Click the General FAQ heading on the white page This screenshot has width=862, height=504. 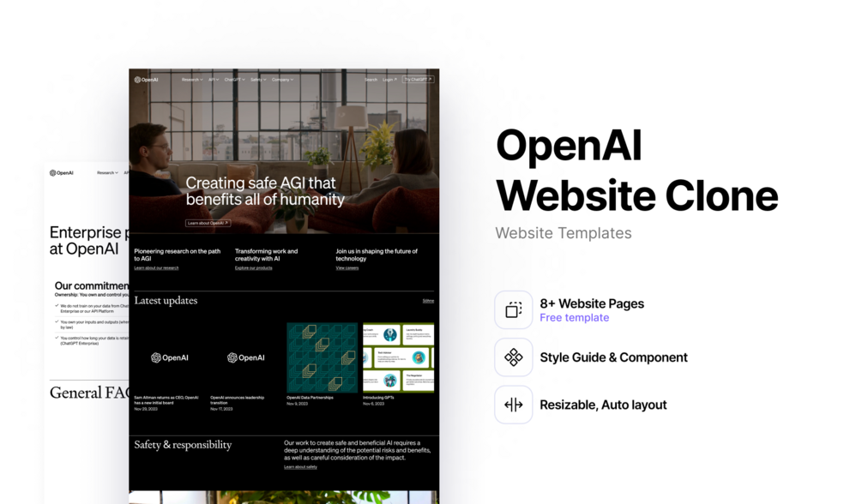click(x=89, y=393)
